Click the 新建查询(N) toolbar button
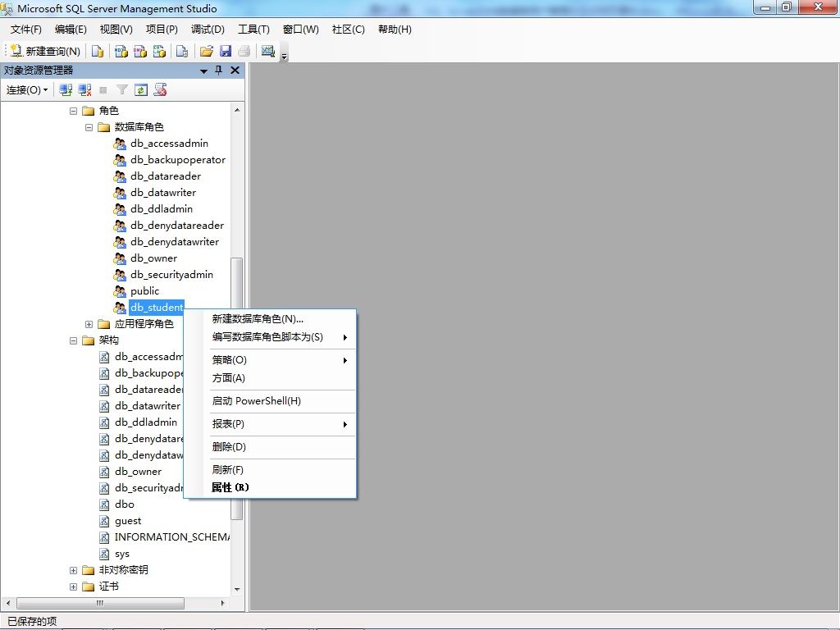This screenshot has width=840, height=630. click(46, 51)
